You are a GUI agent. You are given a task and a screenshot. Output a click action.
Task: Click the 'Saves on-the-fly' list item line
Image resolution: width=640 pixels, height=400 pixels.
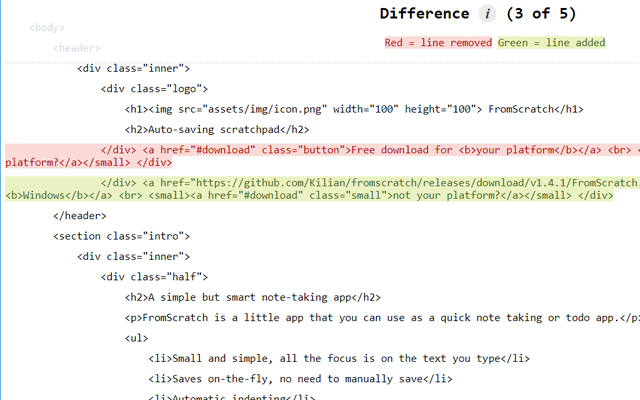(x=300, y=379)
